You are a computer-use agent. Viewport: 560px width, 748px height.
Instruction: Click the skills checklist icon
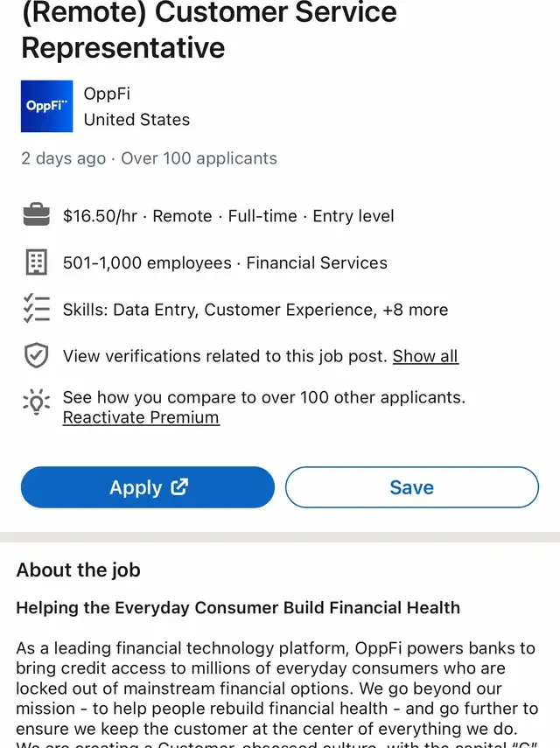36,310
